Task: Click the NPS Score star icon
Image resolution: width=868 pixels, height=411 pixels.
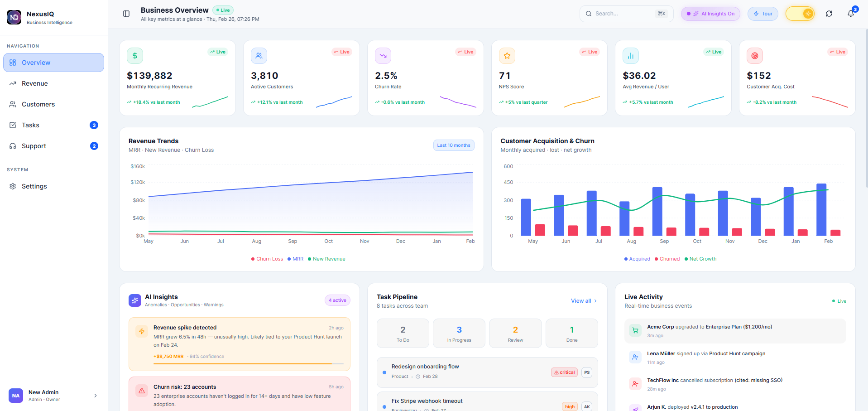Action: [x=507, y=56]
